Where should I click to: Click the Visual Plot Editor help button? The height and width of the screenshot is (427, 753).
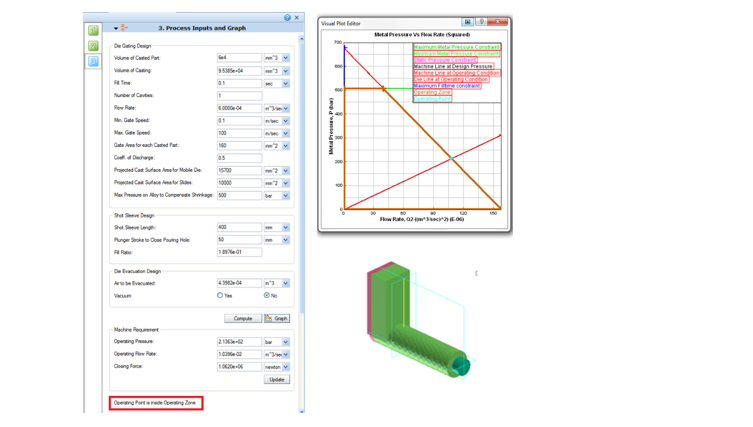(x=481, y=22)
